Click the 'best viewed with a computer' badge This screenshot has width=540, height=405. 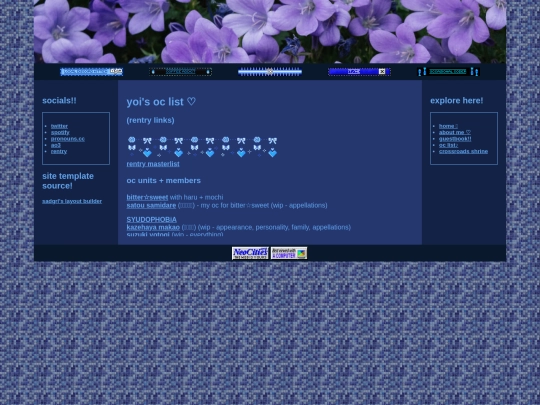(289, 253)
